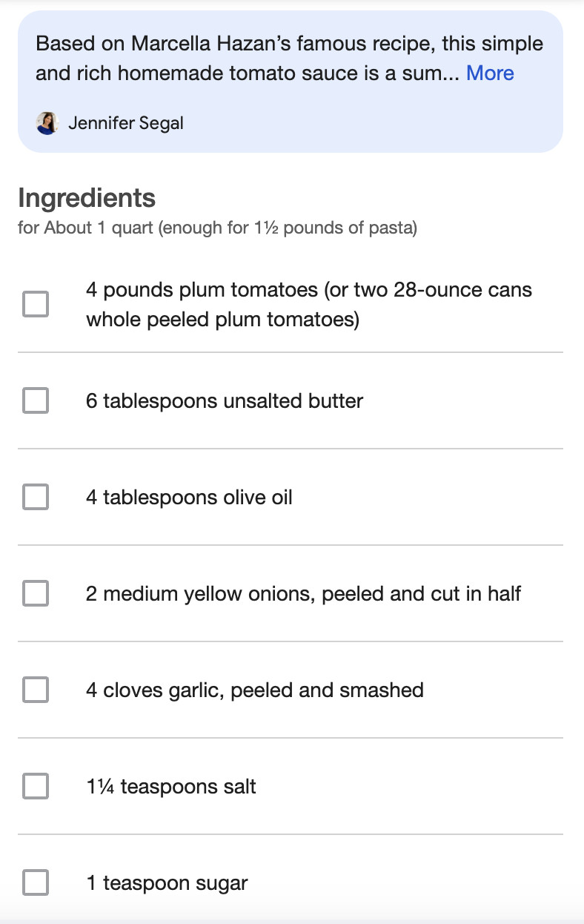Select the Ingredients heading
Viewport: 584px width, 924px height.
click(87, 197)
